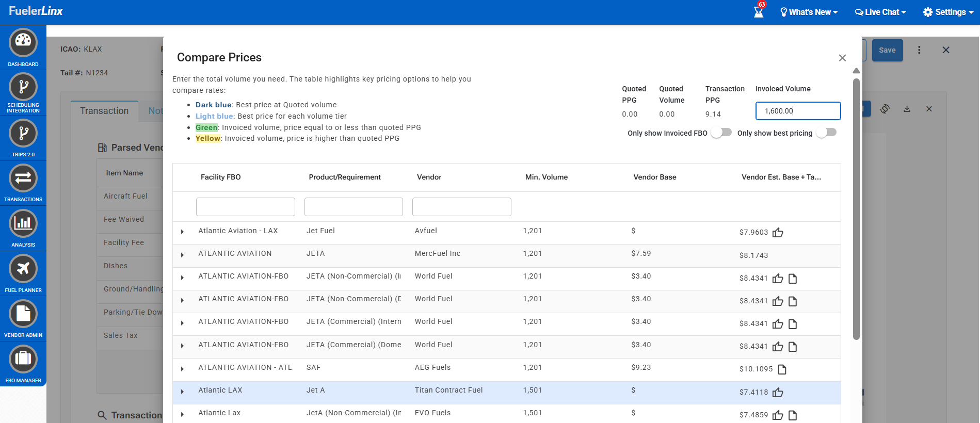The height and width of the screenshot is (423, 980).
Task: Open the Live Chat menu
Action: [x=880, y=12]
